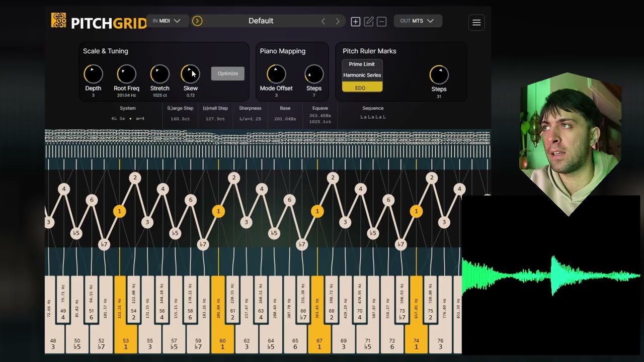
Task: Open the hamburger main menu
Action: point(476,22)
